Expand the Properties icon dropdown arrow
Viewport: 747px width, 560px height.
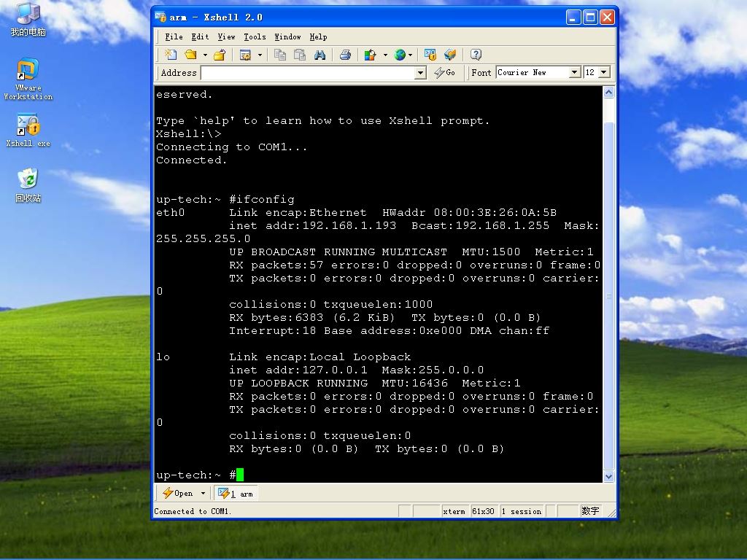[260, 55]
